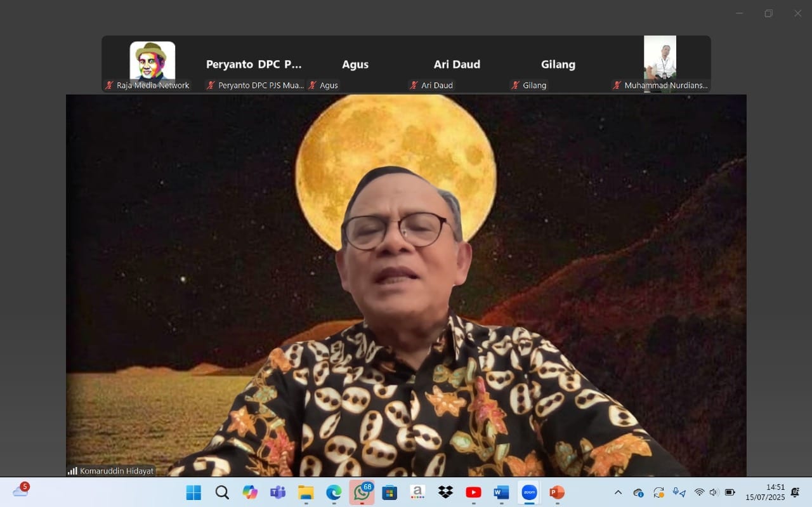This screenshot has width=812, height=507.
Task: Open YouTube from the taskbar
Action: coord(473,492)
